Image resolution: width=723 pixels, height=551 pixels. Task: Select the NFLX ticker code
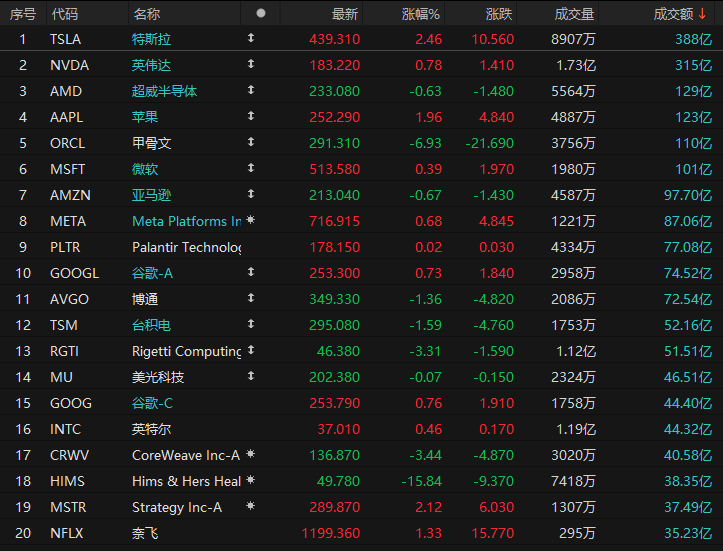pos(68,533)
